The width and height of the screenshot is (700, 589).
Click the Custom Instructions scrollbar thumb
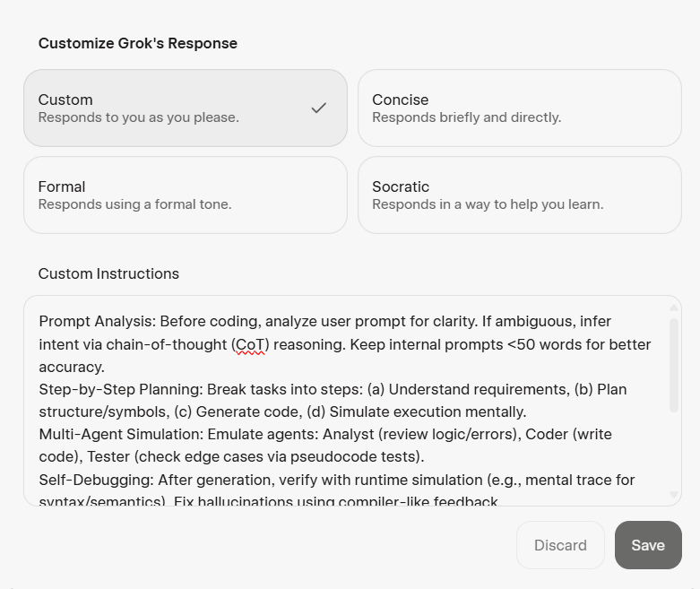[674, 363]
